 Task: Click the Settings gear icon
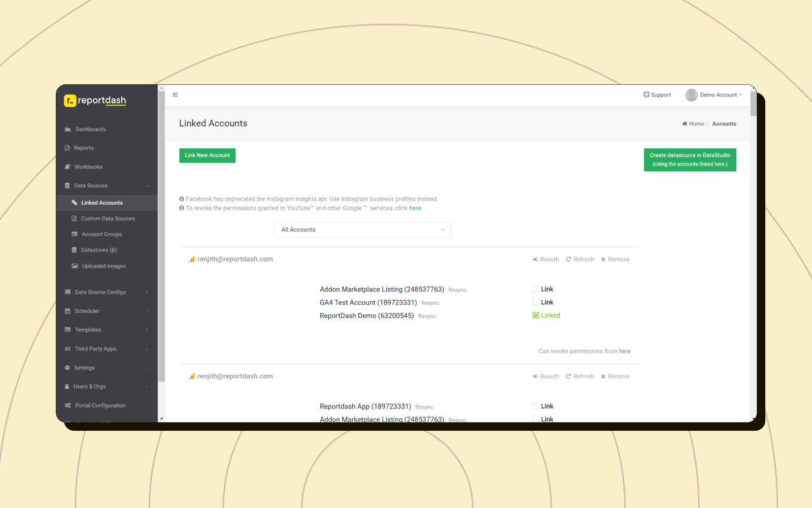click(67, 368)
